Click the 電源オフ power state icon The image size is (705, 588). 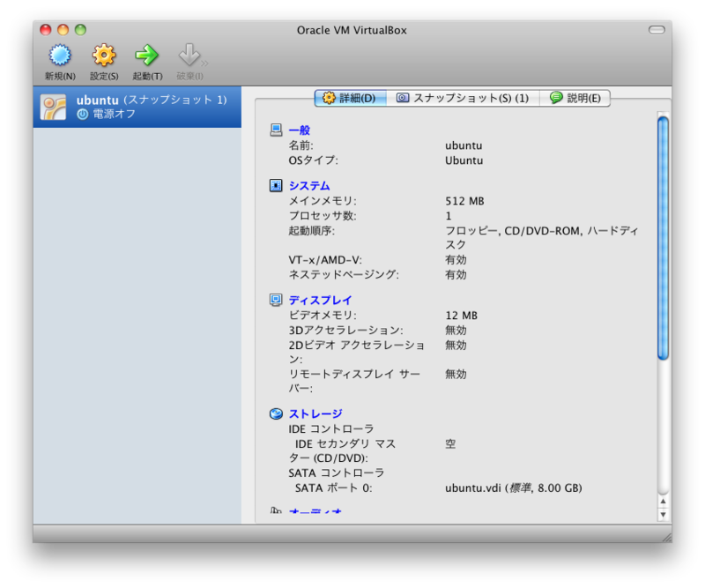click(x=82, y=115)
